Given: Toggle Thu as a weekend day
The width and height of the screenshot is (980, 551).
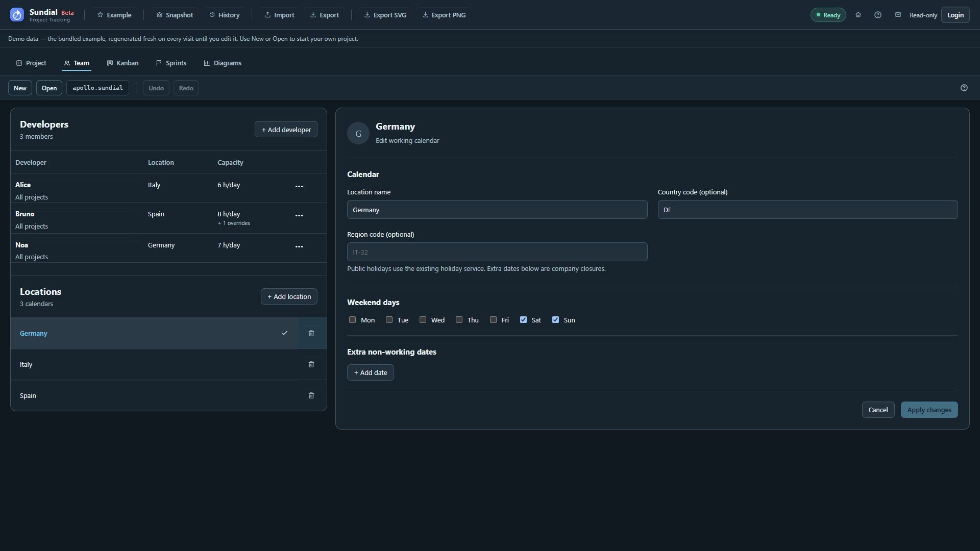Looking at the screenshot, I should click(459, 320).
